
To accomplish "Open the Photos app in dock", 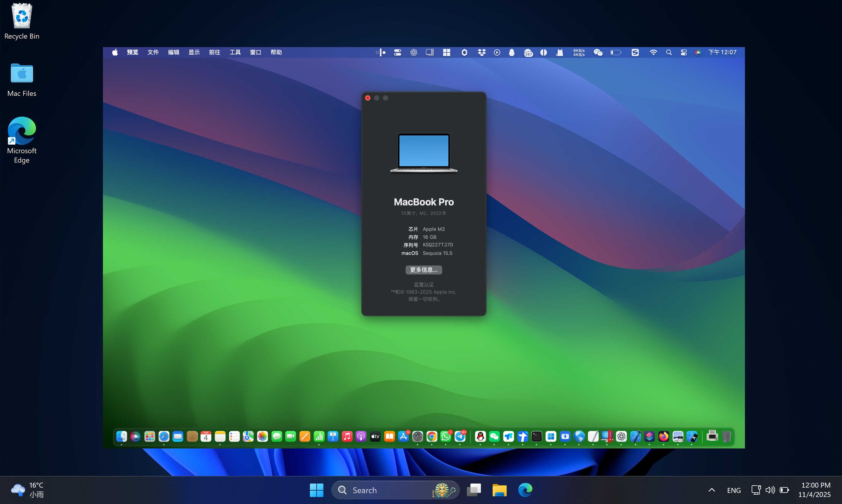I will pyautogui.click(x=263, y=436).
